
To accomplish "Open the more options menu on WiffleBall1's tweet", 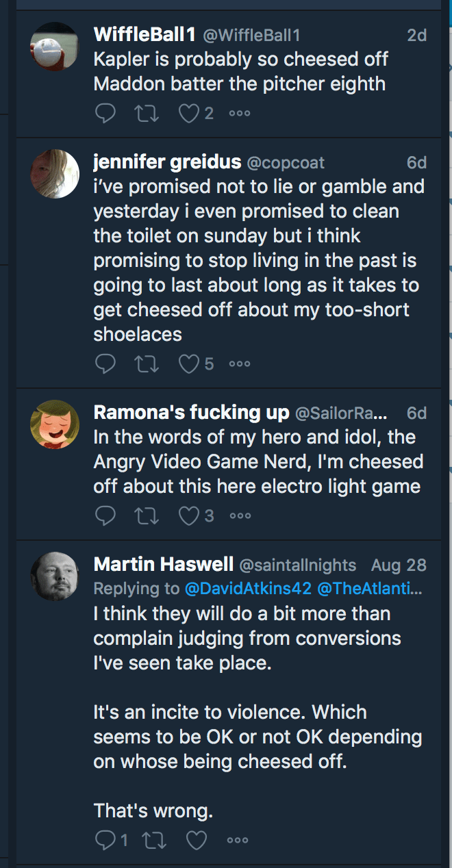I will pyautogui.click(x=238, y=112).
